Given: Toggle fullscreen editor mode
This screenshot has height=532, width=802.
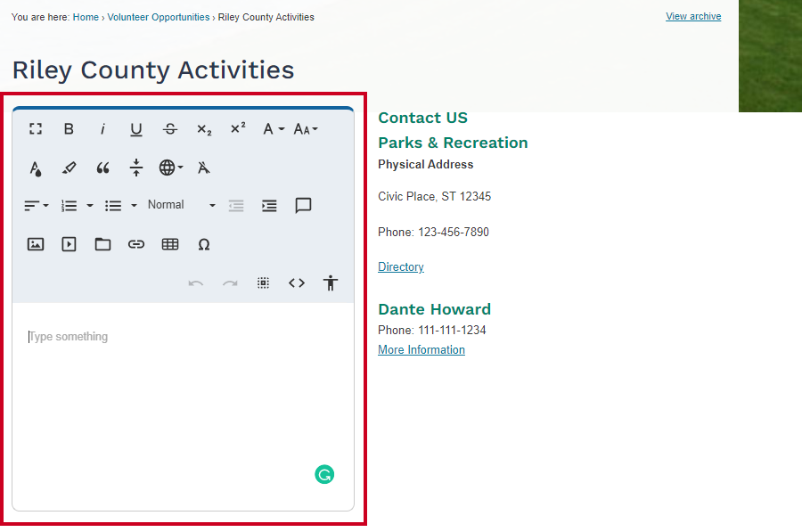Looking at the screenshot, I should tap(36, 129).
